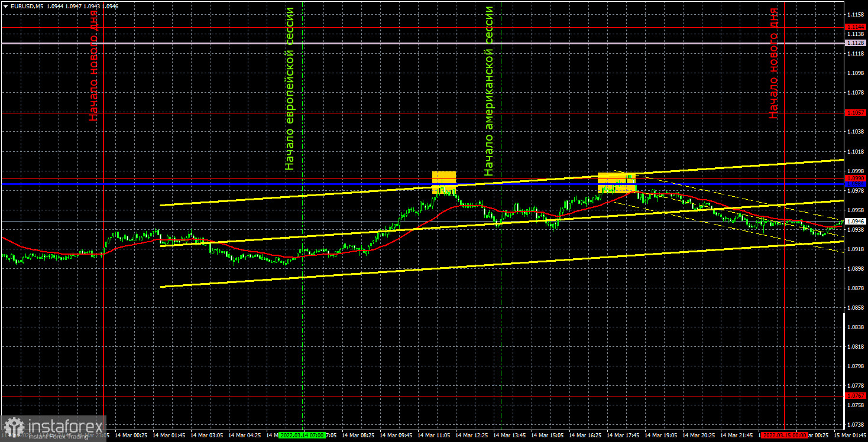Image resolution: width=868 pixels, height=442 pixels.
Task: Click right 'Начало нового дня' label near 15 Mar
Action: 773,64
